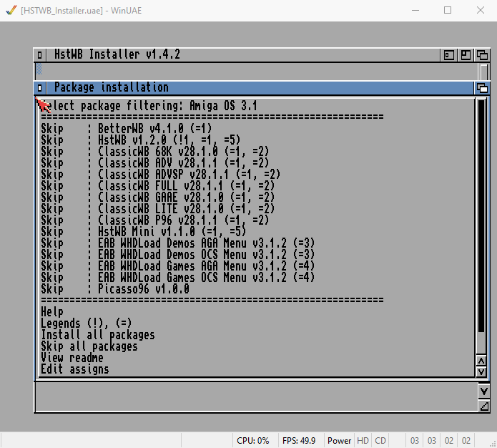497x448 pixels.
Task: Click the Package installation title bar
Action: coord(260,88)
